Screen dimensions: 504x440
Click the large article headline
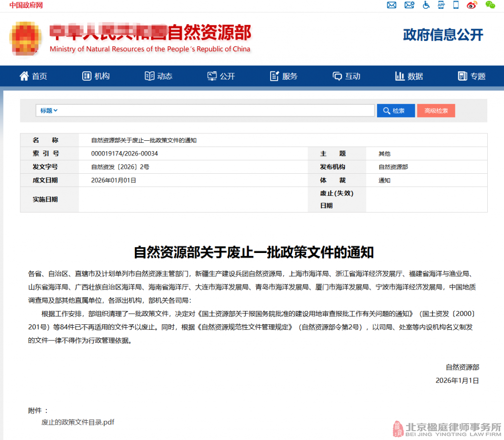253,252
